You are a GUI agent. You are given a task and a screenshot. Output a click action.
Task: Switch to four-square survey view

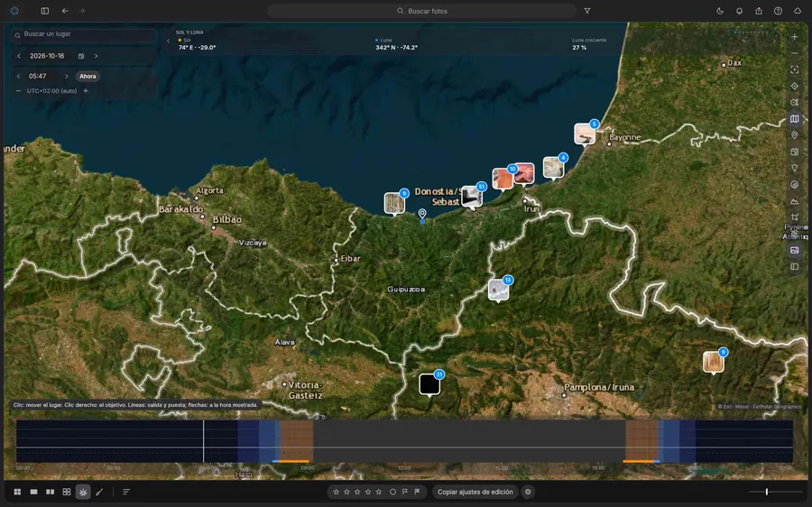67,492
